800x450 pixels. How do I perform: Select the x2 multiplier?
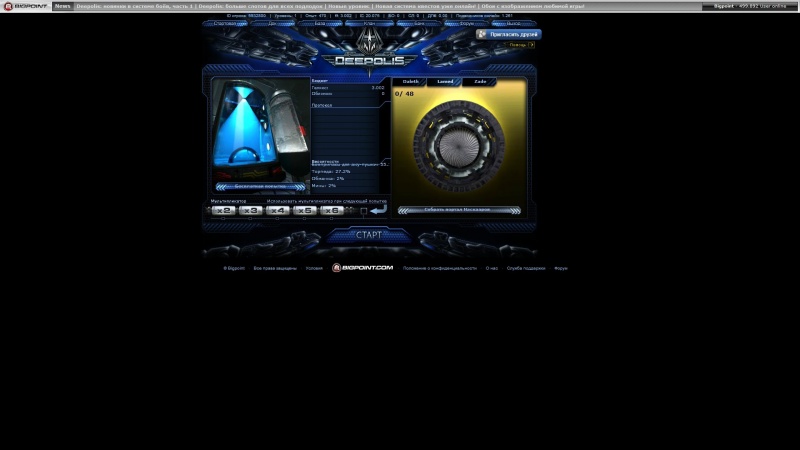223,210
